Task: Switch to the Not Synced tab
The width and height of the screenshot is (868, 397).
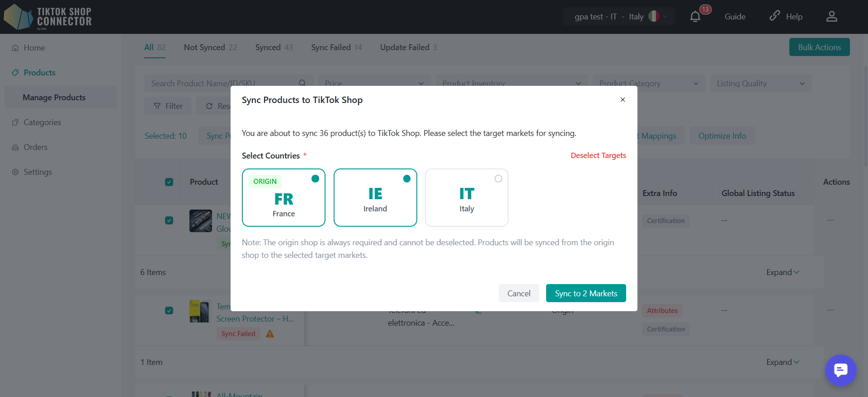Action: 210,47
